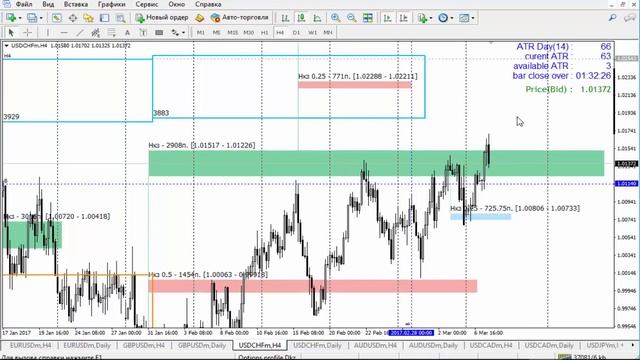Show the Terminal panel icon
The width and height of the screenshot is (640, 360).
[x=104, y=18]
